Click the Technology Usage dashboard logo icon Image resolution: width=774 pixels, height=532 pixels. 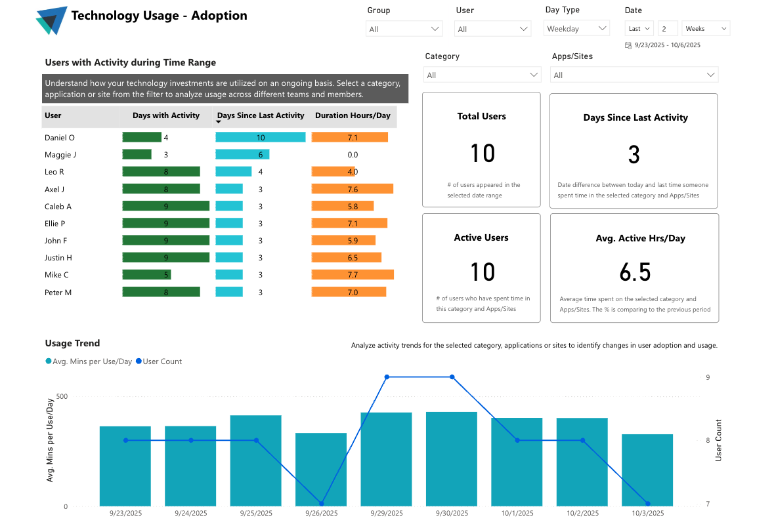tap(52, 20)
